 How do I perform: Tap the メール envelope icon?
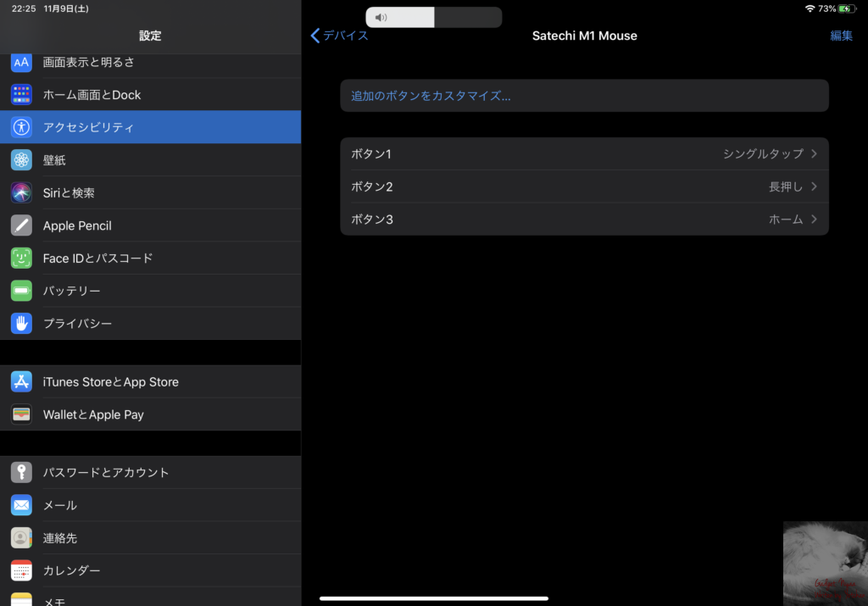point(21,505)
